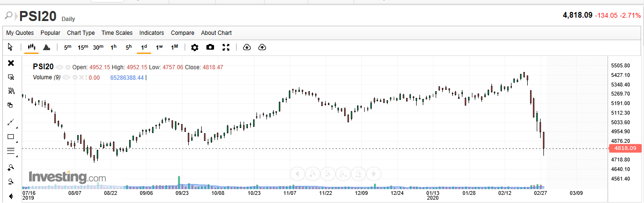
Task: Open the Chart Type dropdown menu
Action: (81, 33)
